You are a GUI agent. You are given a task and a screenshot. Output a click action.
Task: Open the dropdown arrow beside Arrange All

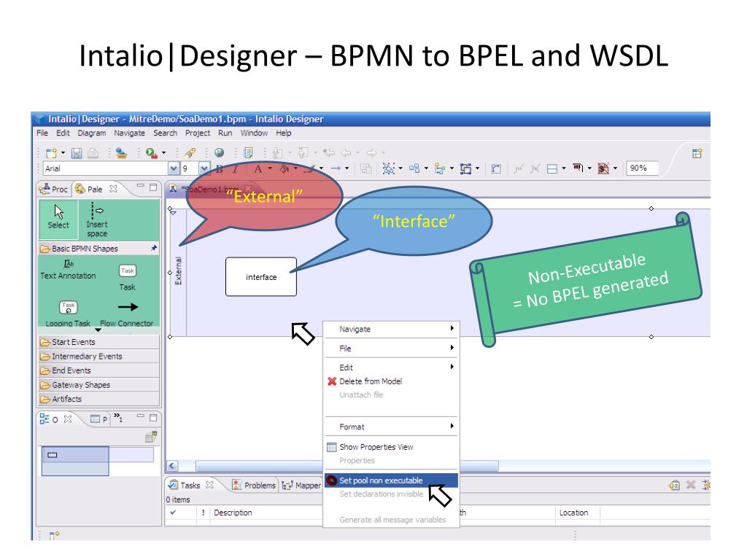click(x=425, y=168)
